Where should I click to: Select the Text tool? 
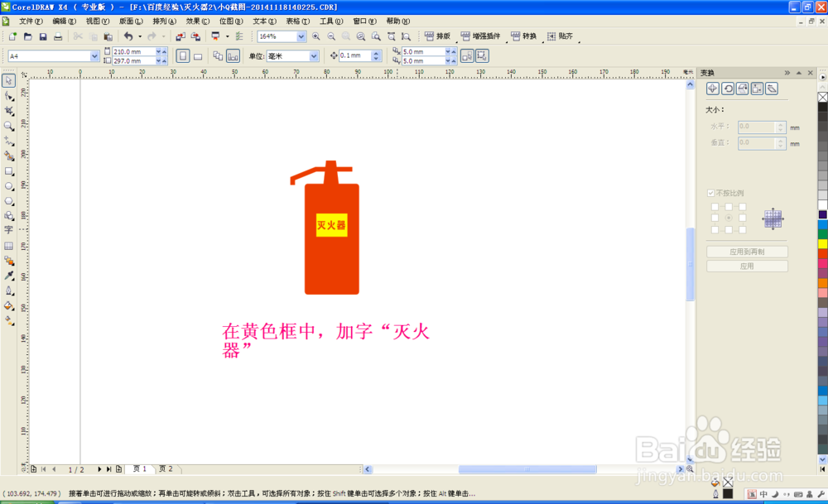10,231
